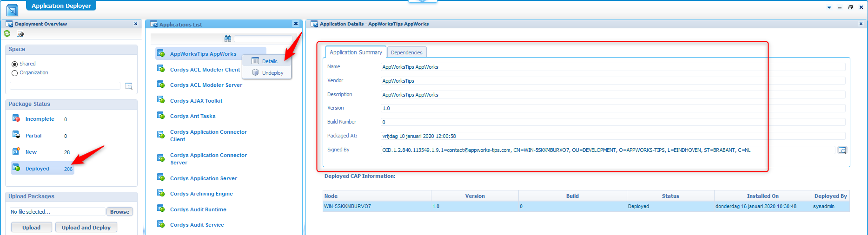Click the Incomplete package status icon
The height and width of the screenshot is (235, 868).
point(16,118)
